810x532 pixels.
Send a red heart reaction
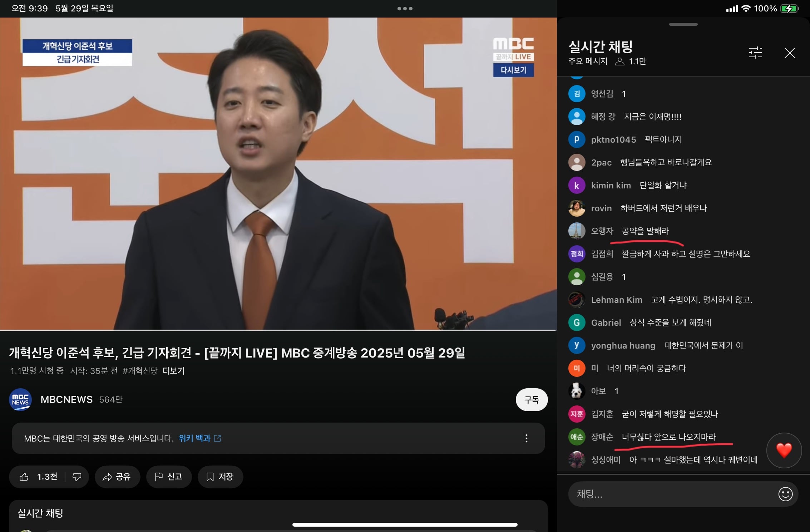click(784, 450)
